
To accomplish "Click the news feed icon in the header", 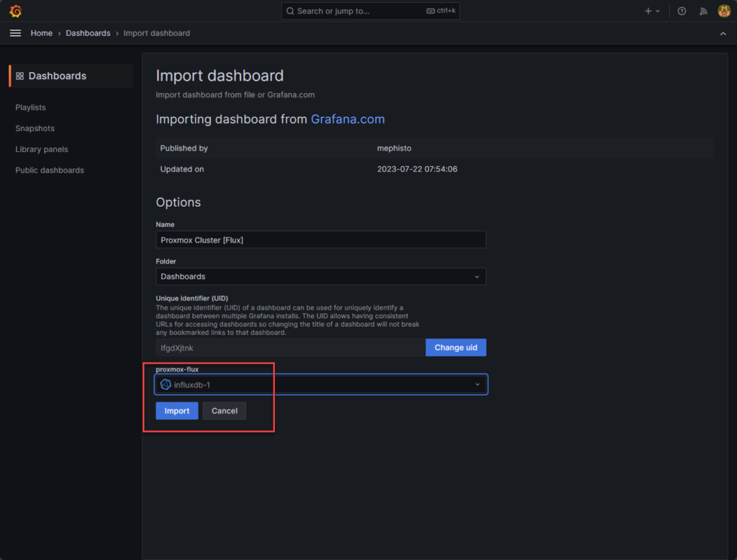I will coord(703,11).
